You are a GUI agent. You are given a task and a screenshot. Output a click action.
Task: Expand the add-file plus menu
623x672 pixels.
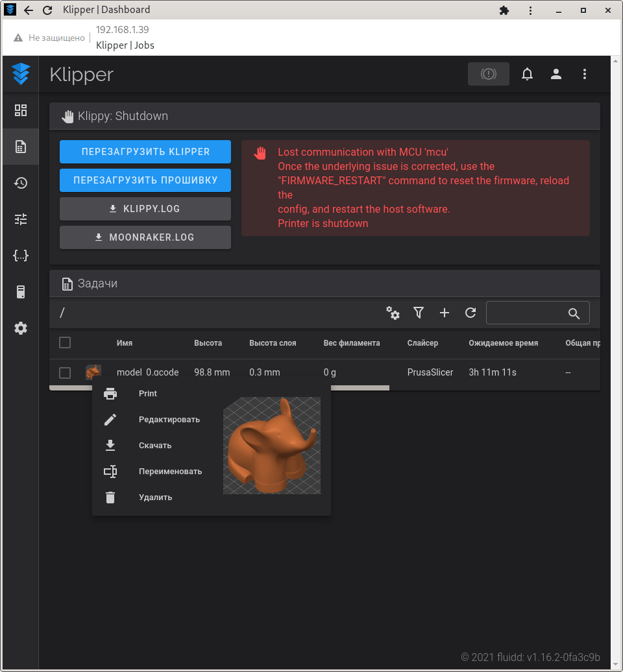click(445, 313)
